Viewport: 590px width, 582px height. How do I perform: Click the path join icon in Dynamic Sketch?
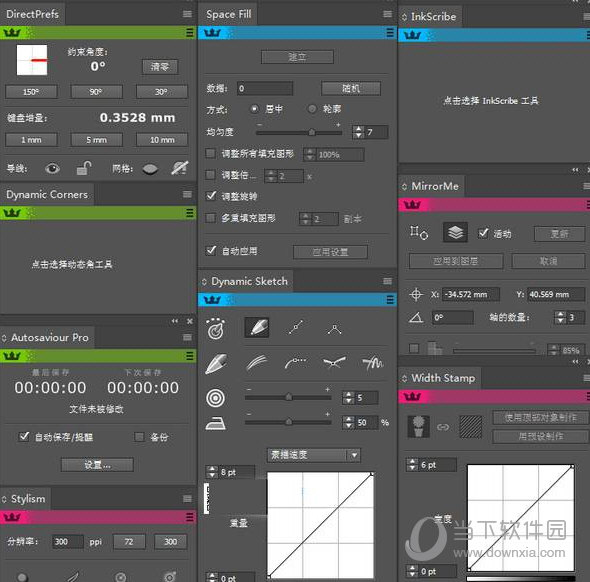pos(334,363)
